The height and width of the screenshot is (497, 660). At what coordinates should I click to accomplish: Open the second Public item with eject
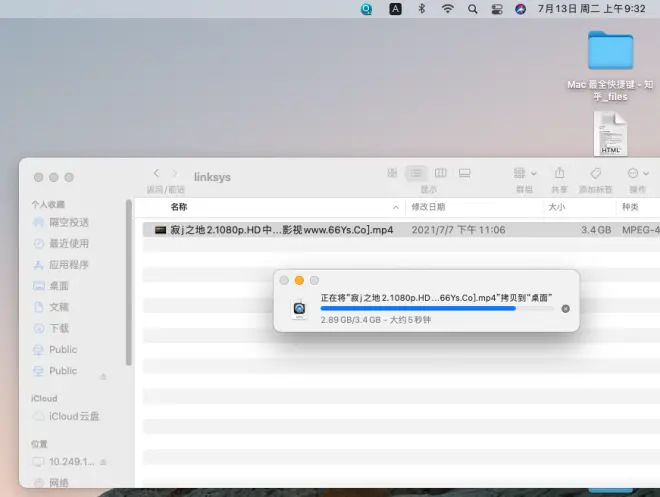pos(55,371)
